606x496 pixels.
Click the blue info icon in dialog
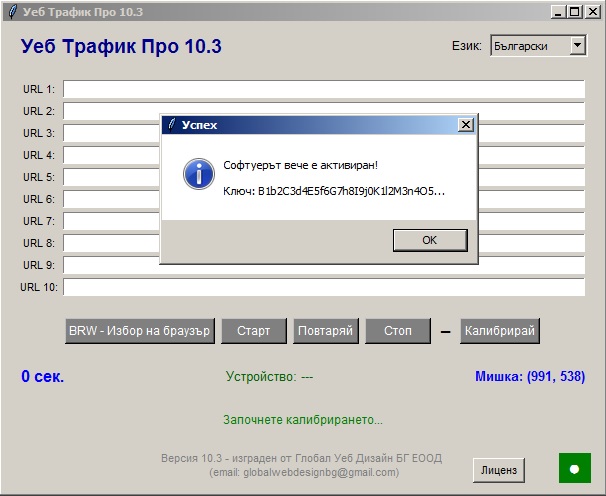click(199, 174)
